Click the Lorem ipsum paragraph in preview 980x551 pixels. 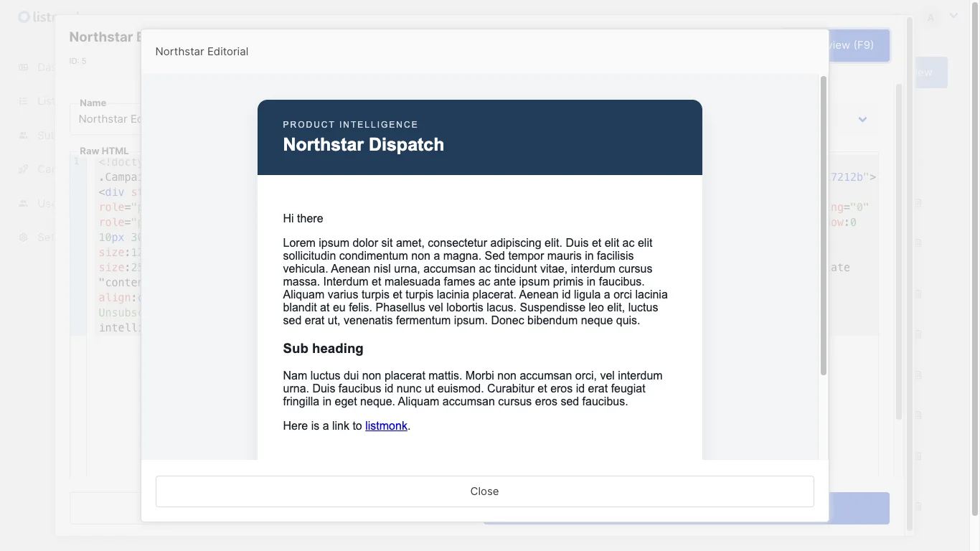click(x=475, y=282)
